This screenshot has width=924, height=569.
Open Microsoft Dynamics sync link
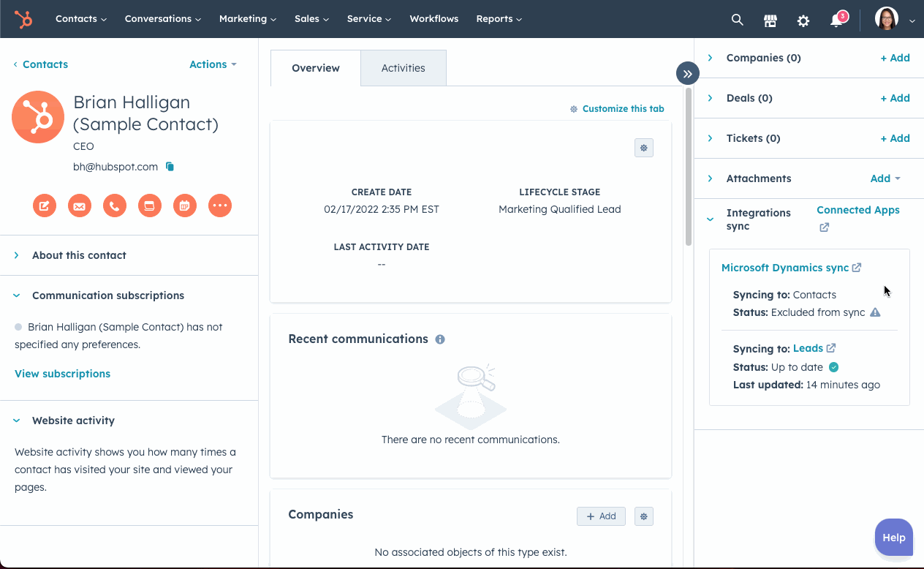pos(791,268)
